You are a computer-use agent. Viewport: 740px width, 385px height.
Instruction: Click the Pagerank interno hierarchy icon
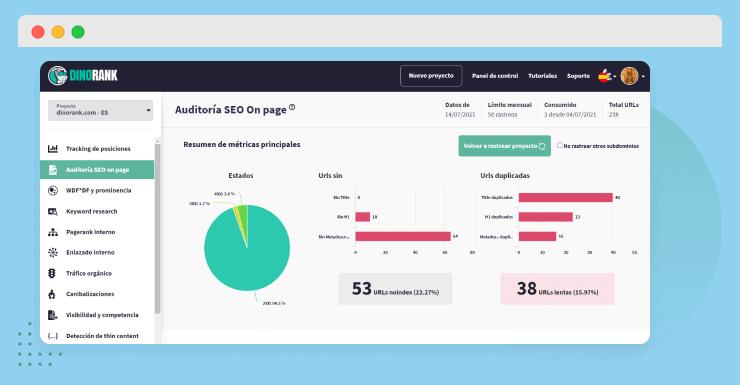coord(53,232)
